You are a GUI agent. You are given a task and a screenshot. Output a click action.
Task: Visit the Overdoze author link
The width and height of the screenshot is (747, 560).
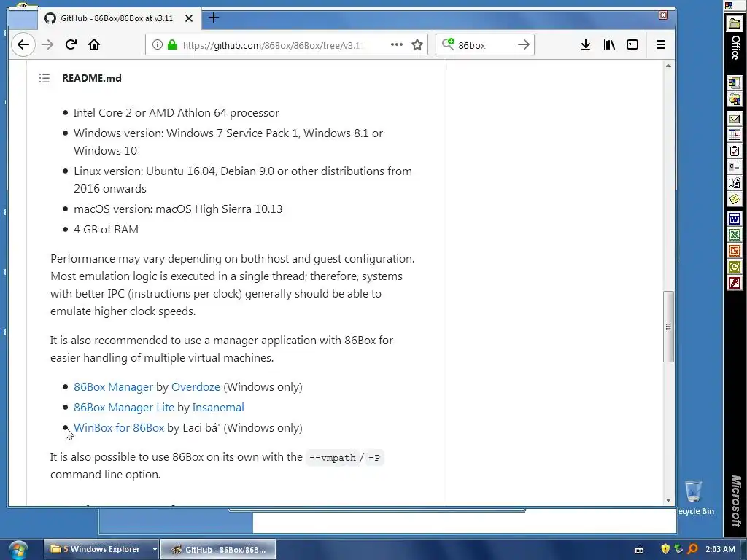point(196,387)
